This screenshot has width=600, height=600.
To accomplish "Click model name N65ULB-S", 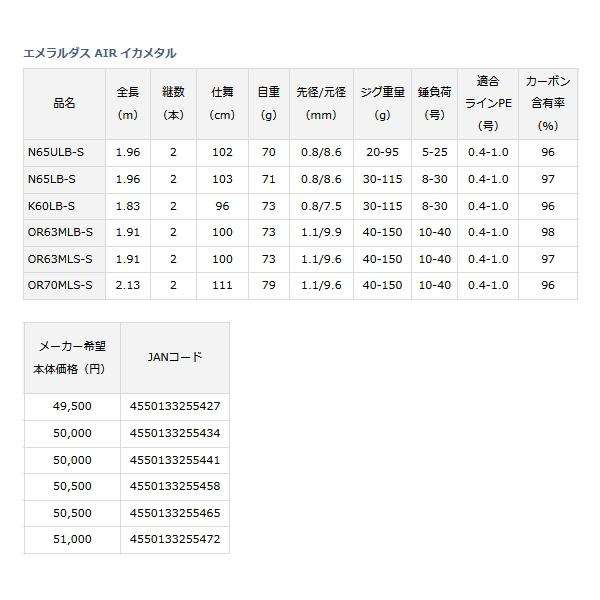I will coord(56,152).
